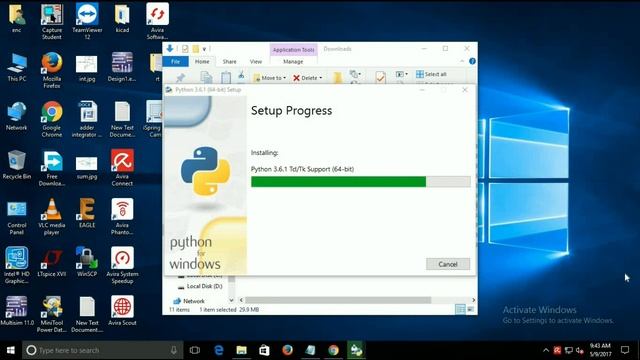Click the New folder icon in ribbon
Viewport: 640px width, 360px height.
(337, 77)
